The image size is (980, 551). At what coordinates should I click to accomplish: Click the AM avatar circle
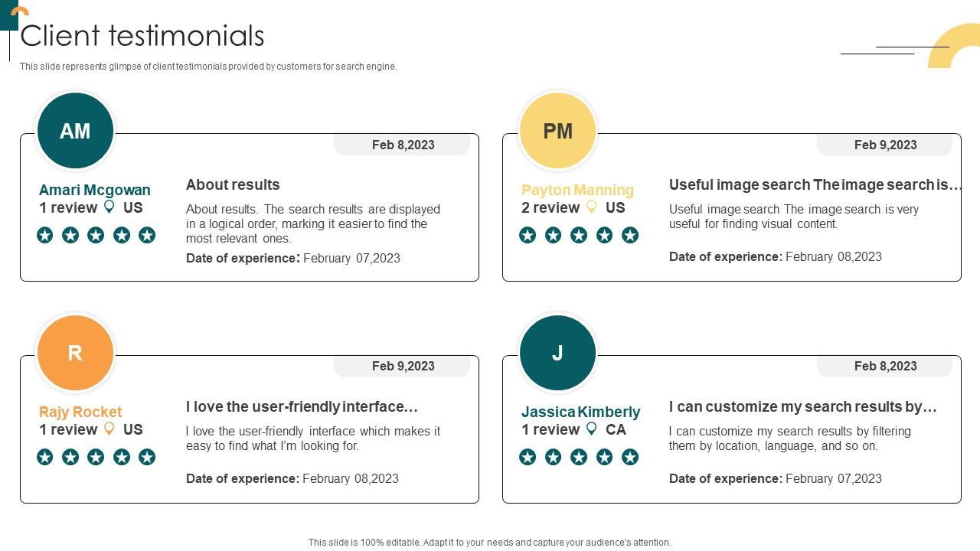tap(75, 131)
